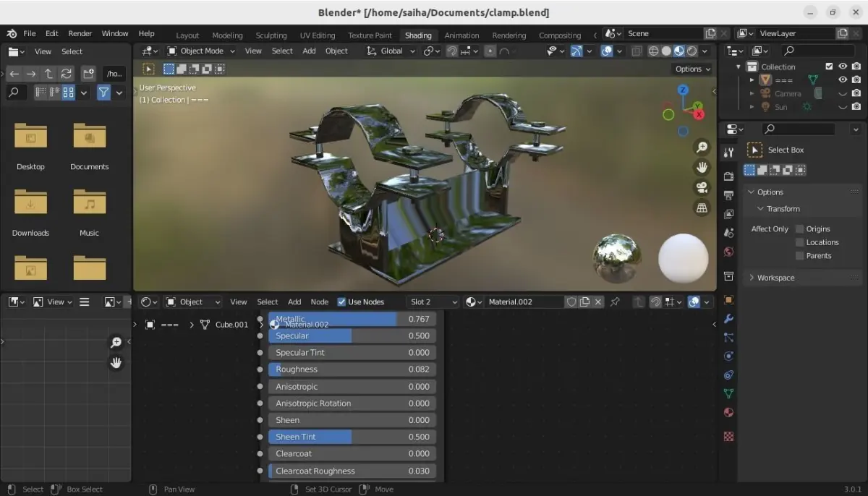Screen dimensions: 868x496
Task: Open Global transform orientation dropdown
Action: (x=391, y=51)
